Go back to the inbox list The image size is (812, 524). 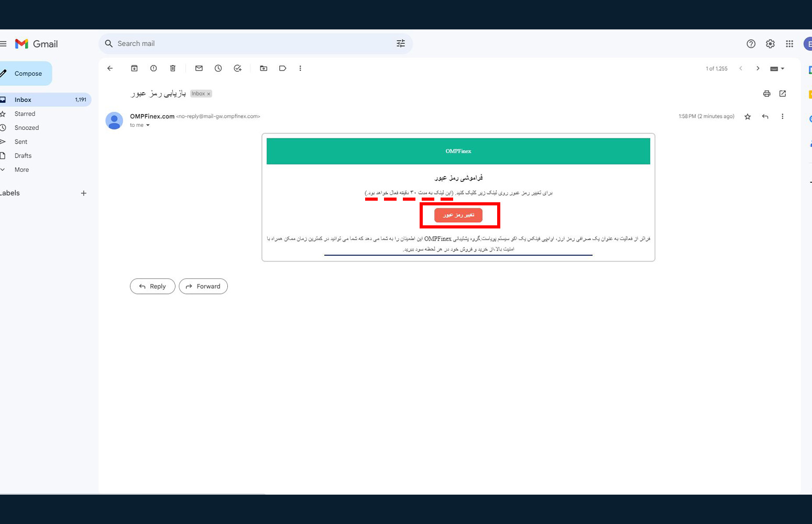pos(110,68)
